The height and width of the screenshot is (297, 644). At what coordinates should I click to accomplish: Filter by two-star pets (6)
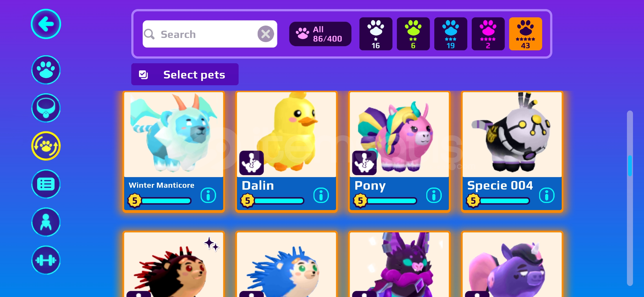(x=413, y=34)
